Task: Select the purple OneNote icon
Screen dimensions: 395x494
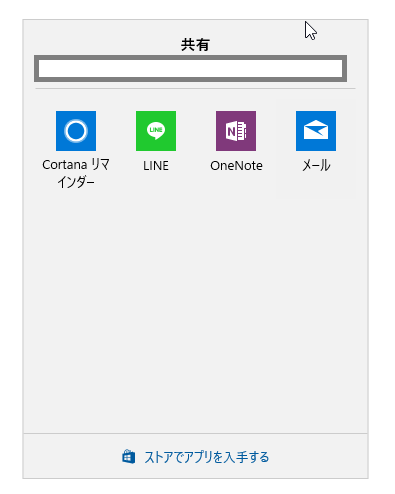Action: coord(236,131)
